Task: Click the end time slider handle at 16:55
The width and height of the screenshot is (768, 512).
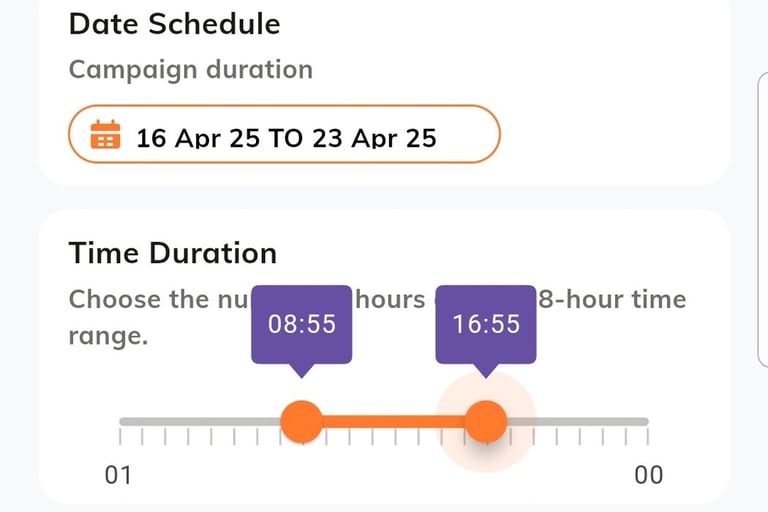Action: [486, 421]
